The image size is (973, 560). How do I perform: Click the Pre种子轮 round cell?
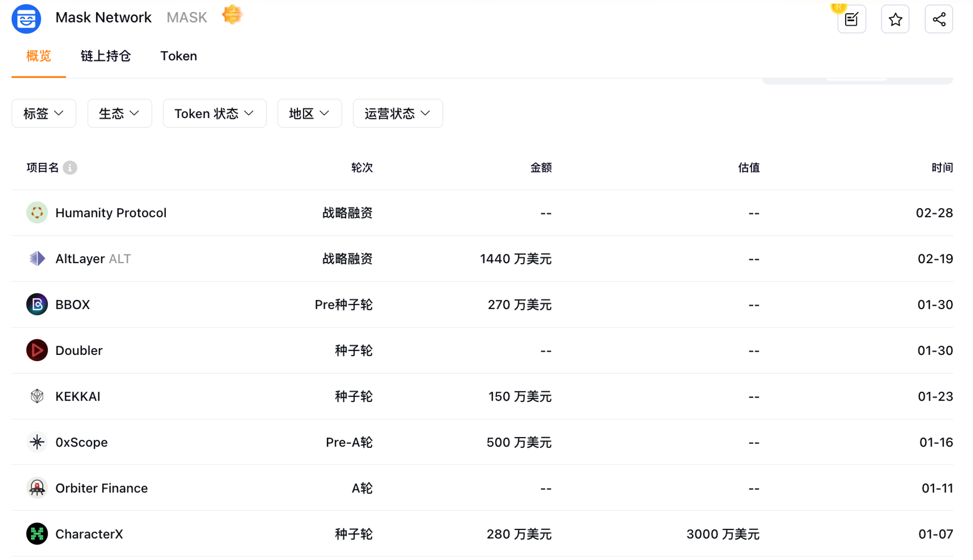[343, 305]
